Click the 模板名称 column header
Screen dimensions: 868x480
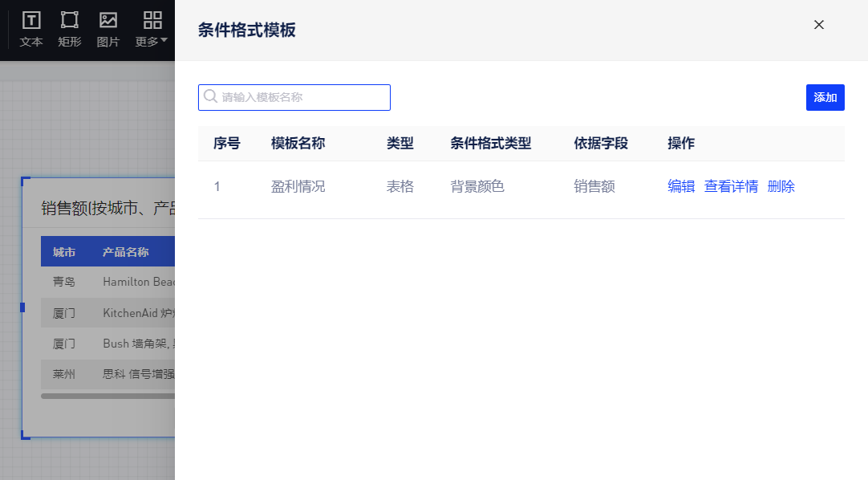pyautogui.click(x=298, y=144)
